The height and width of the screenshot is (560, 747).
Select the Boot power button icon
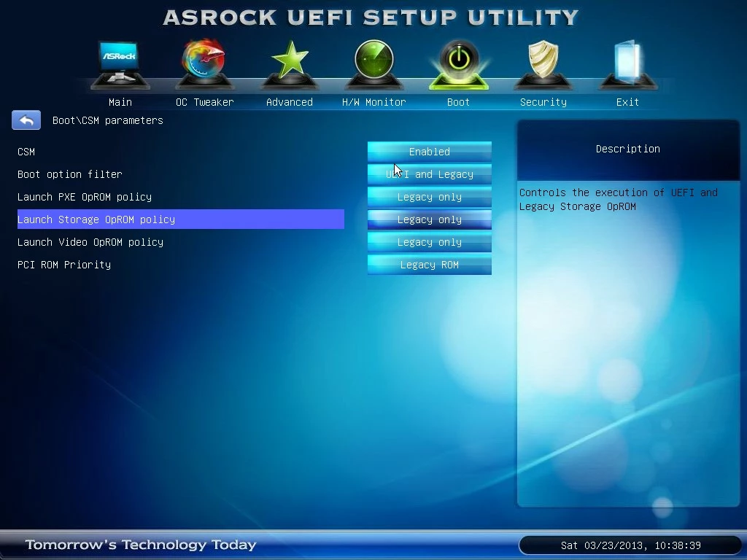[x=459, y=64]
